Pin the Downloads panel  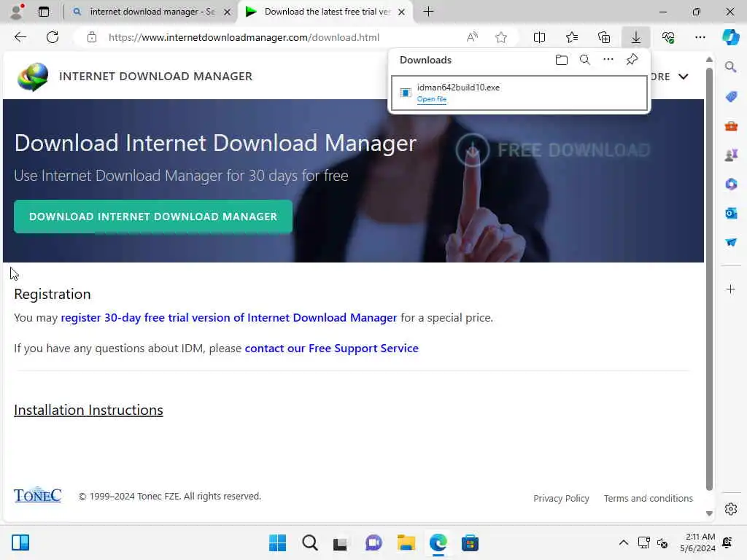[x=632, y=60]
